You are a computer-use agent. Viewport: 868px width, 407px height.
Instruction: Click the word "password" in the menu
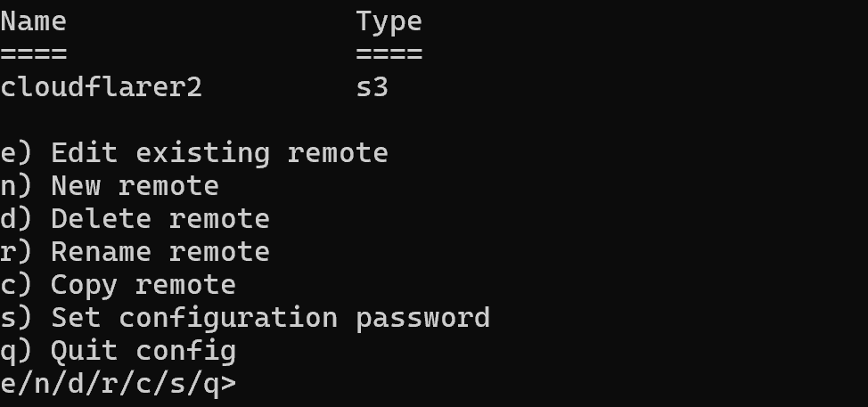click(x=422, y=318)
